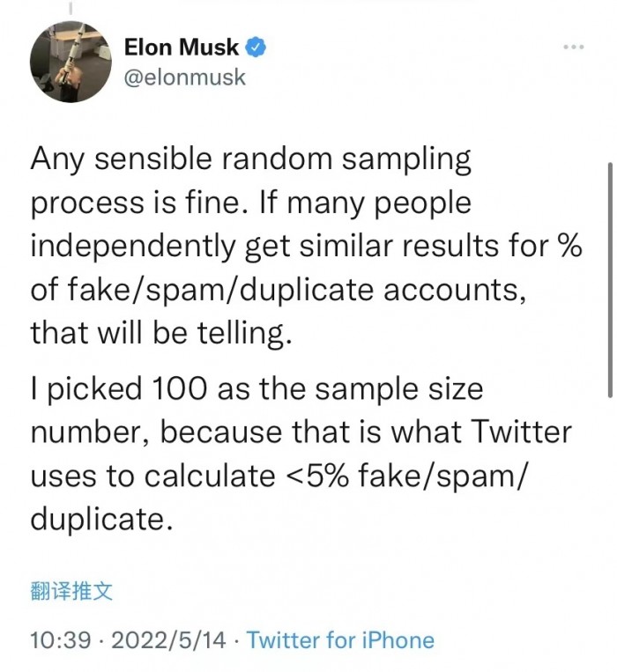Click the Elon Musk display name

pos(180,47)
